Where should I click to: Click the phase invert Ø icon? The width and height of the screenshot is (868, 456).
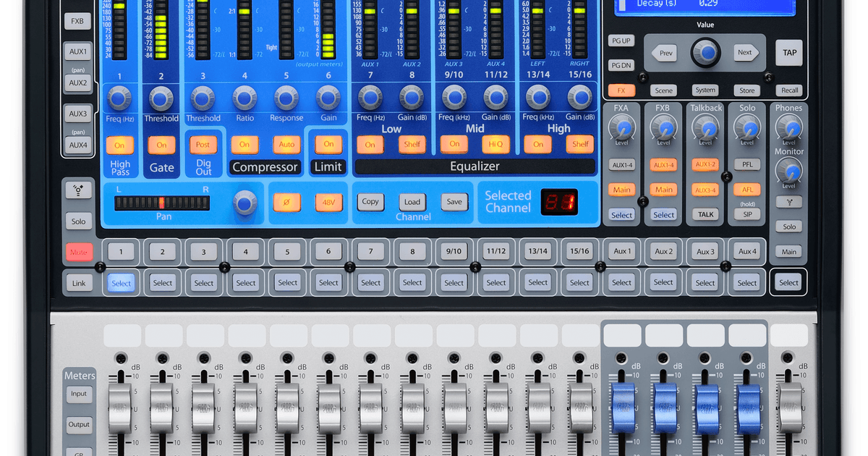(x=287, y=202)
